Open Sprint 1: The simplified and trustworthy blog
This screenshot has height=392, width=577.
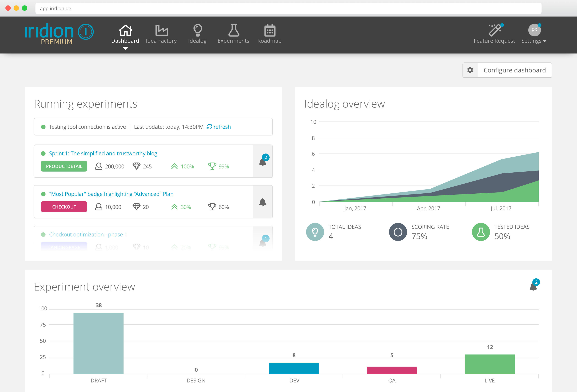pyautogui.click(x=103, y=153)
